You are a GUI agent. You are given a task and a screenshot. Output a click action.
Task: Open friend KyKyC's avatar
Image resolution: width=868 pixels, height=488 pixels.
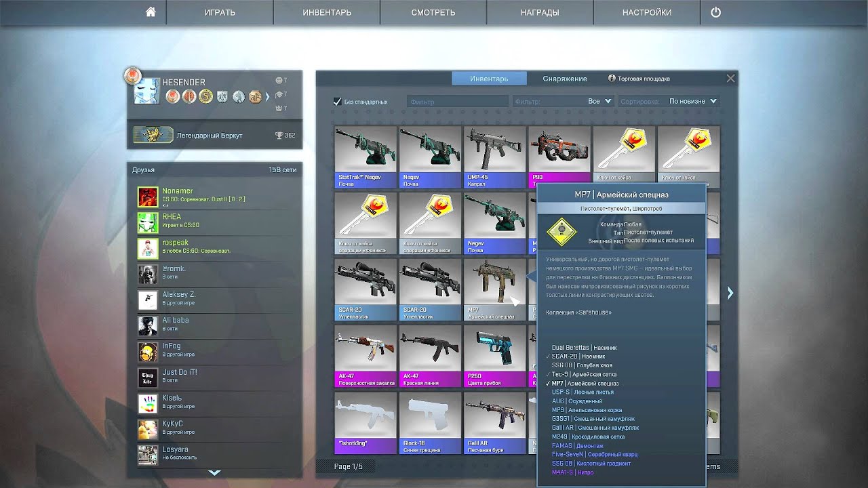(148, 430)
